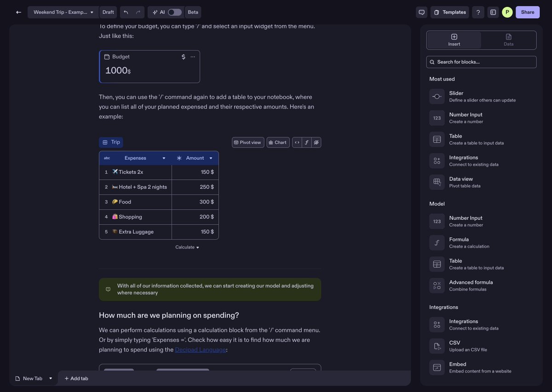The height and width of the screenshot is (392, 552).
Task: Click the 250 $ amount cell
Action: [195, 187]
